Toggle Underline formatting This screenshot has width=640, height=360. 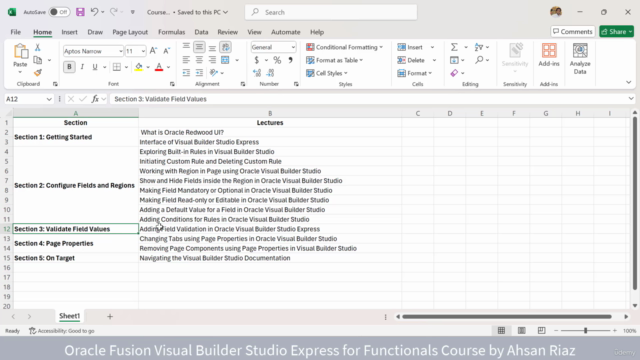[x=95, y=67]
